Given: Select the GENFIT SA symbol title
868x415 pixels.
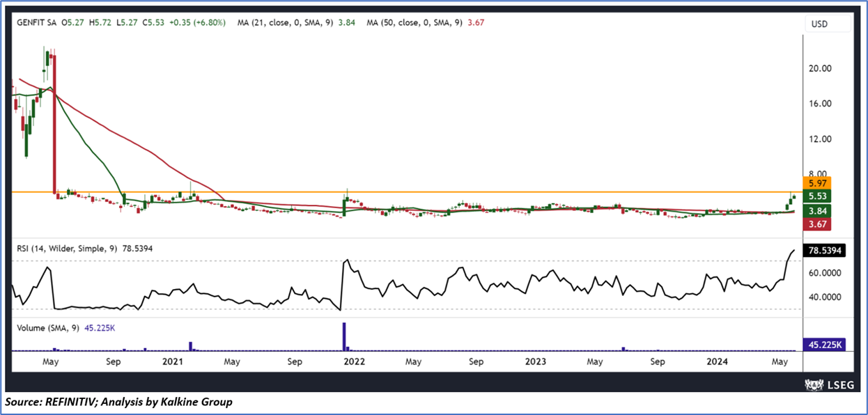Looking at the screenshot, I should pyautogui.click(x=35, y=22).
